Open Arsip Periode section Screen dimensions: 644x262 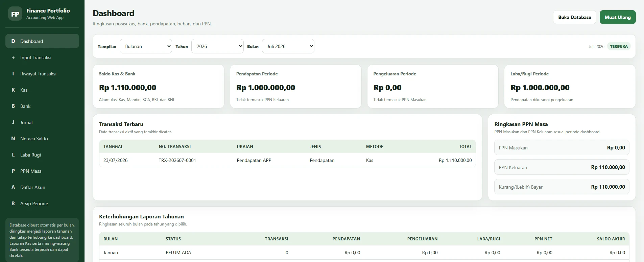click(42, 204)
